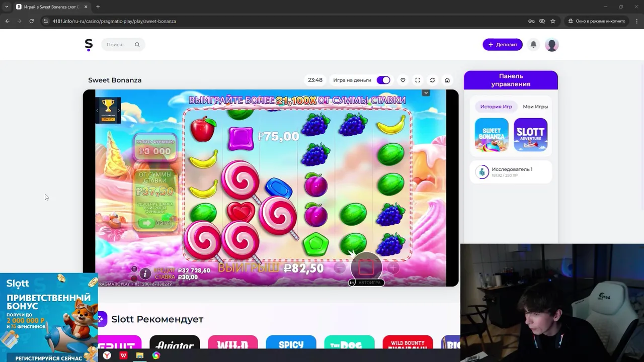Open the browser three-dot menu
Viewport: 644px width, 362px height.
(x=637, y=21)
